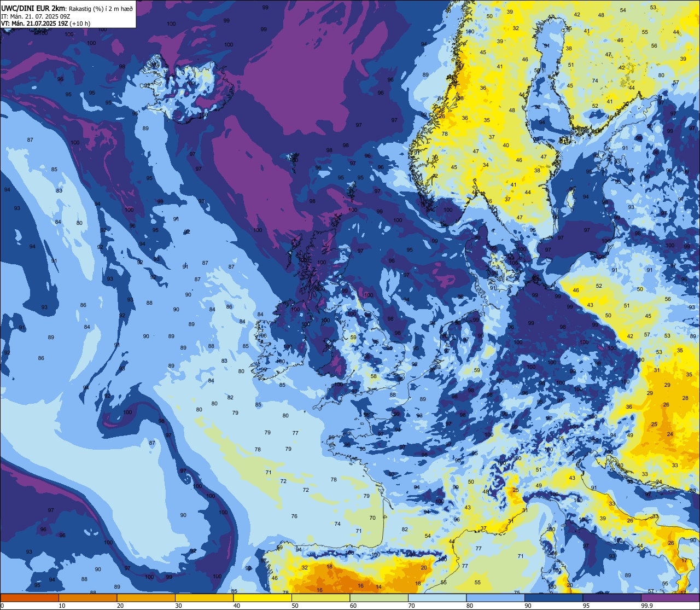Viewport: 700px width, 610px height.
Task: Click the '76' humidity value in Bay of Biscay
Action: coord(294,516)
